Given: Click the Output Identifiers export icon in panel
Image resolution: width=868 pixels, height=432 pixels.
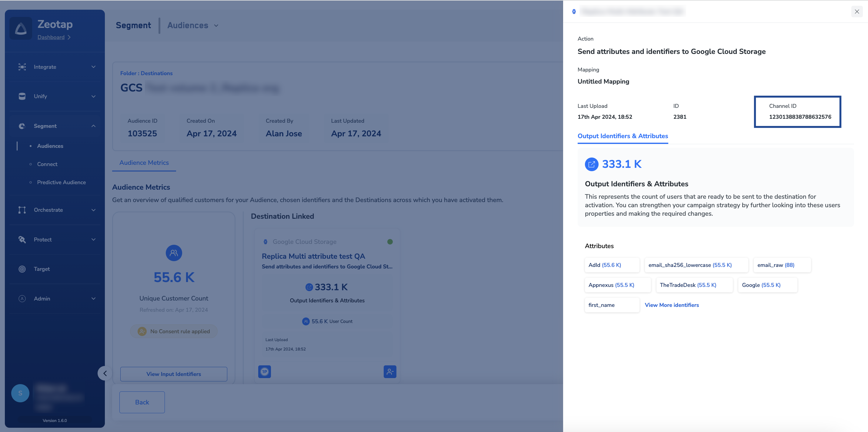Looking at the screenshot, I should click(591, 164).
